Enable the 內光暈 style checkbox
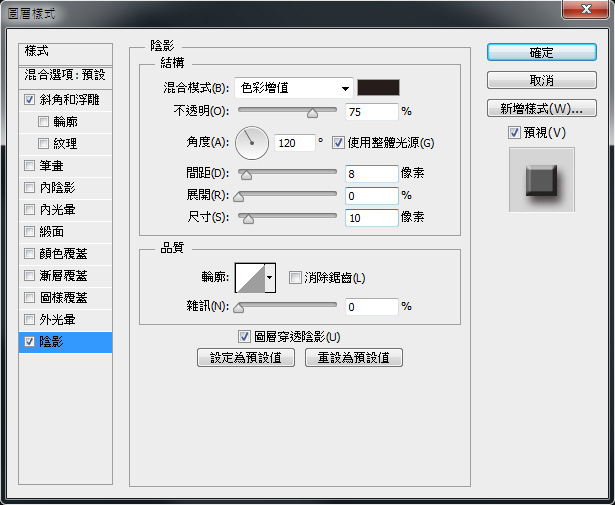Viewport: 615px width, 505px height. tap(29, 209)
